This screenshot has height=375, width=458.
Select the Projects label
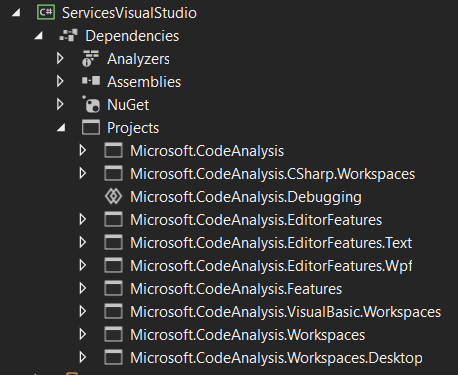click(x=133, y=128)
